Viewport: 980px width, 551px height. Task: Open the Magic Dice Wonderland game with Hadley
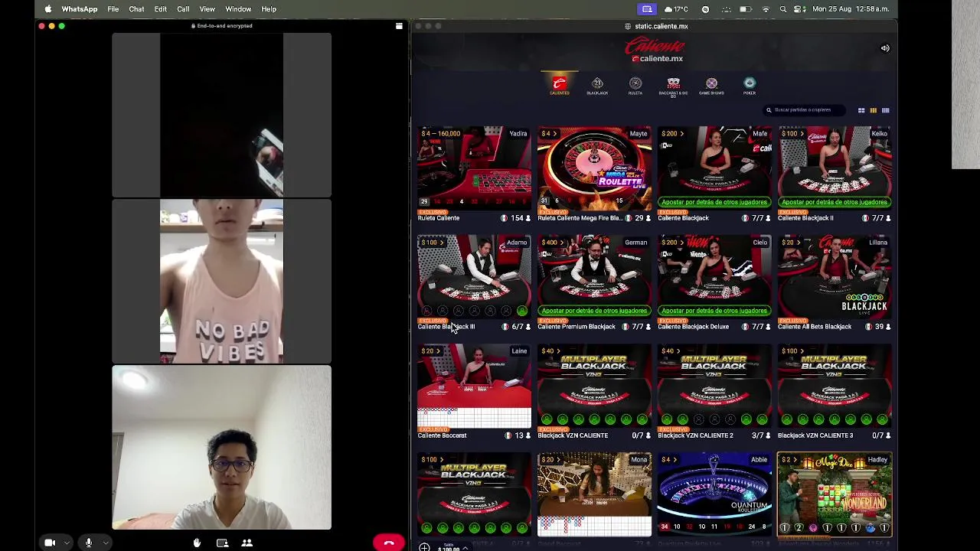[x=835, y=494]
